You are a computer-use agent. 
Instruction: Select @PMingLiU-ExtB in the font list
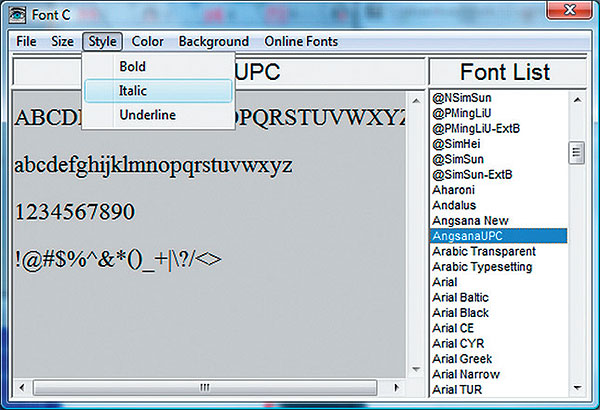(x=498, y=128)
